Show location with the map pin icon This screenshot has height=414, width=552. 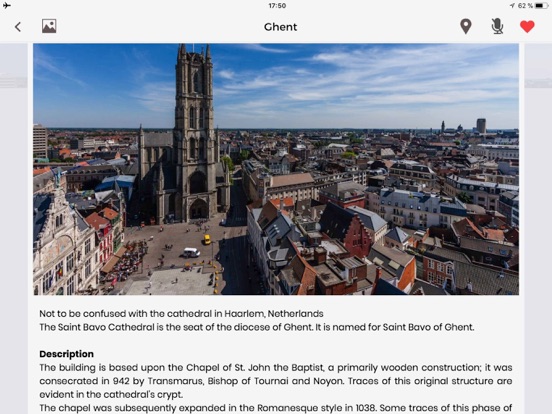pyautogui.click(x=465, y=26)
